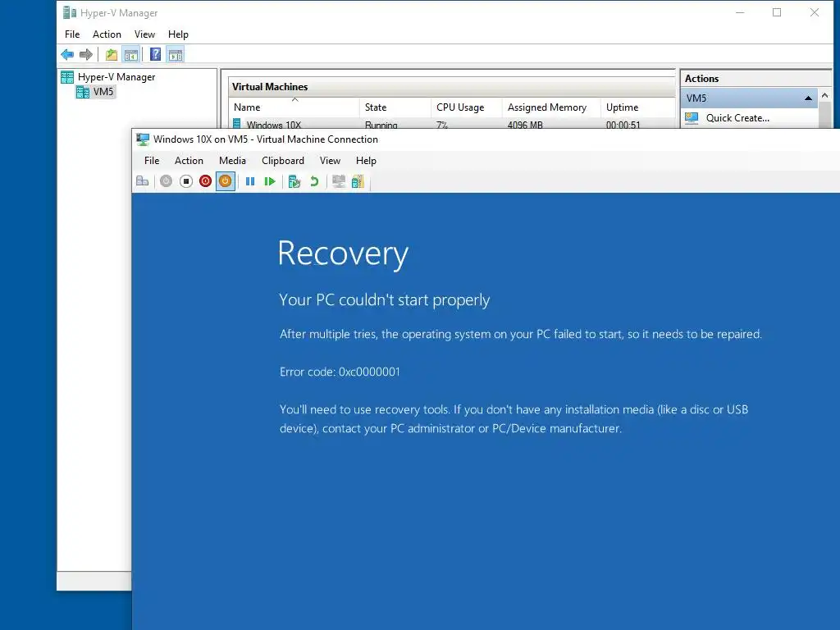This screenshot has height=630, width=840.
Task: Open Action menu in Hyper-V Manager
Action: pyautogui.click(x=107, y=34)
